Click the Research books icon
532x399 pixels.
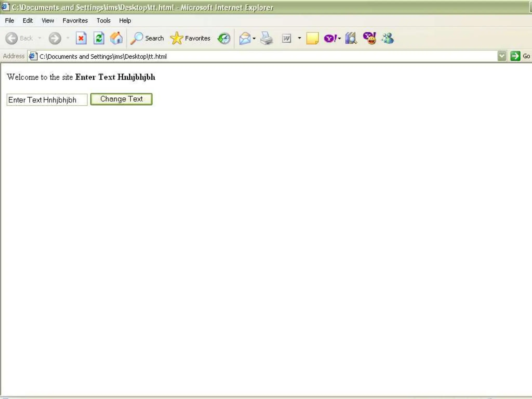click(x=351, y=38)
